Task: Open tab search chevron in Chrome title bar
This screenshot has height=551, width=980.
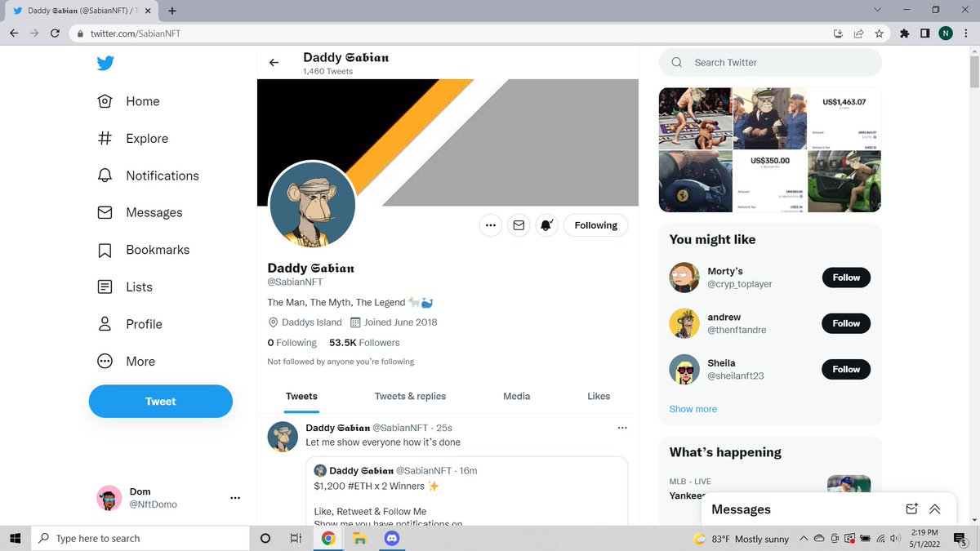Action: (877, 10)
